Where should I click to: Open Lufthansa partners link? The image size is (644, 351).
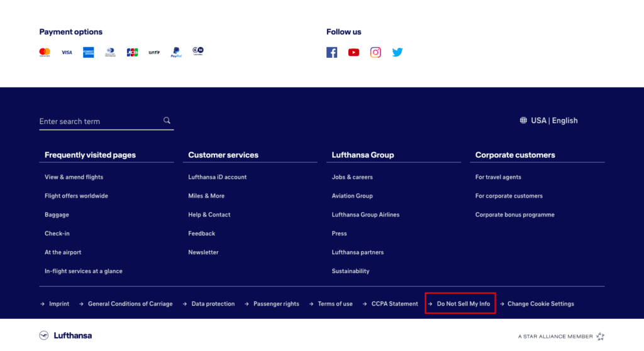point(358,252)
